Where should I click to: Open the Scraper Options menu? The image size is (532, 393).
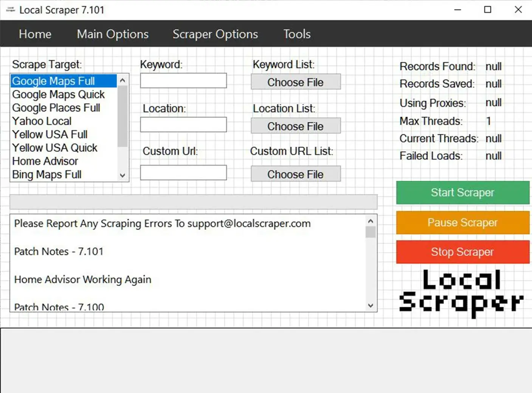215,34
